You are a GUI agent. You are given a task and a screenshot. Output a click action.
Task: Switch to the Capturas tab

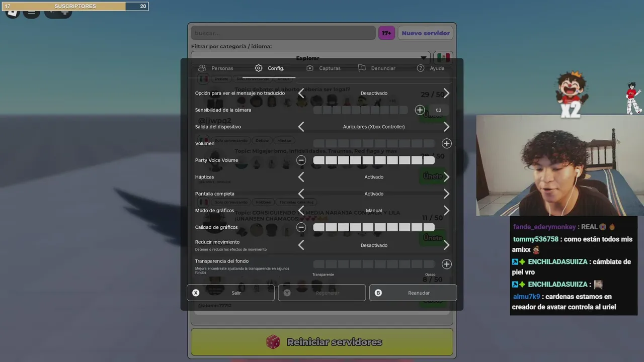[324, 68]
